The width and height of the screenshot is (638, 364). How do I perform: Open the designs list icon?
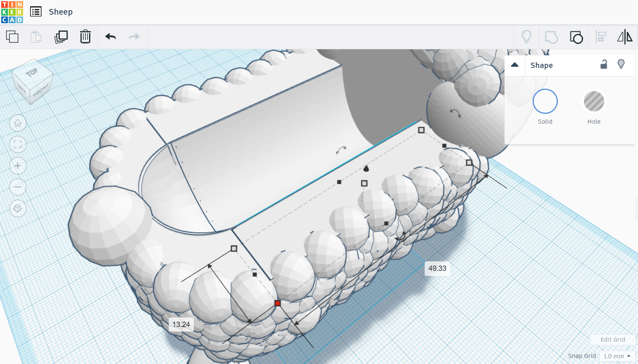[36, 12]
